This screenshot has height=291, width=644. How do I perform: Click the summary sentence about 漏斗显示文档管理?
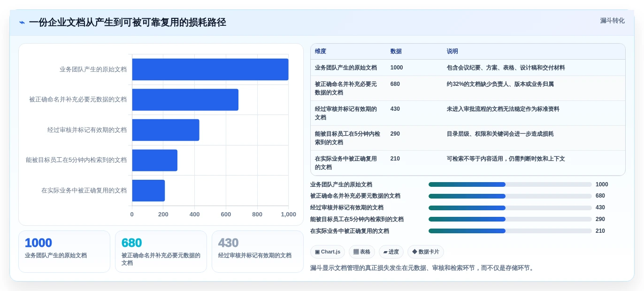[423, 268]
